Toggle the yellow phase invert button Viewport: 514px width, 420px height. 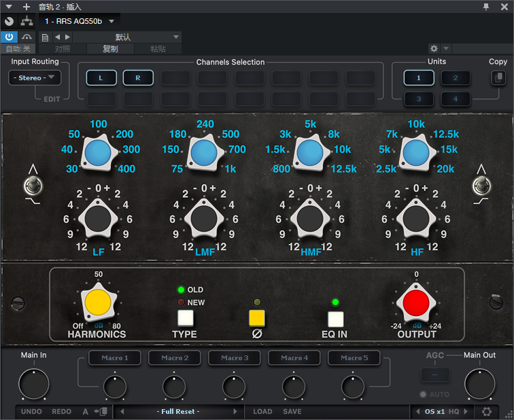point(257,318)
